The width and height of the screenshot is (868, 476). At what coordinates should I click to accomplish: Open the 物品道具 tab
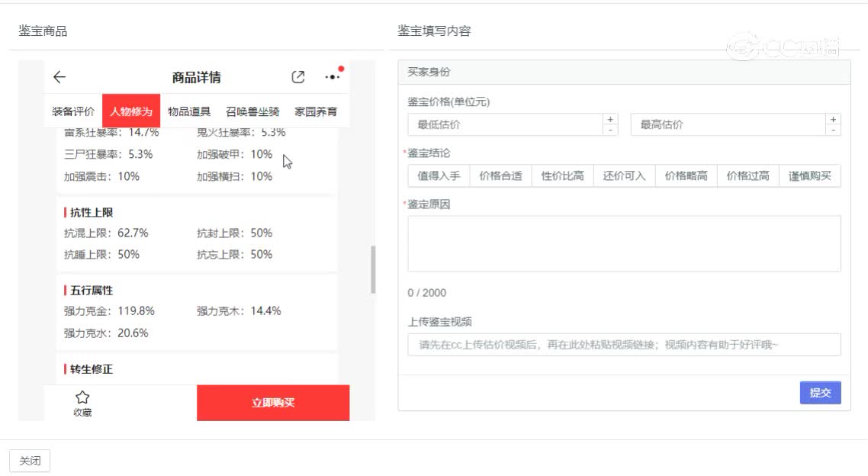coord(189,111)
